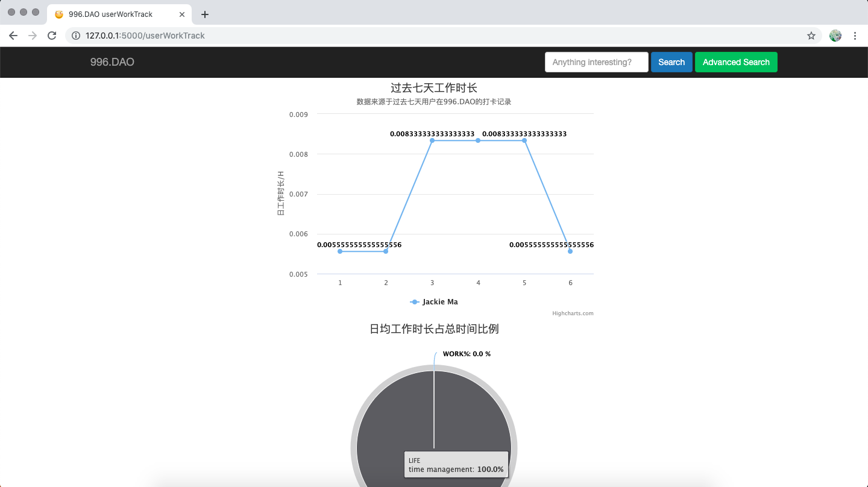Click the y-axis label 0.007
The height and width of the screenshot is (487, 868).
[x=298, y=194]
